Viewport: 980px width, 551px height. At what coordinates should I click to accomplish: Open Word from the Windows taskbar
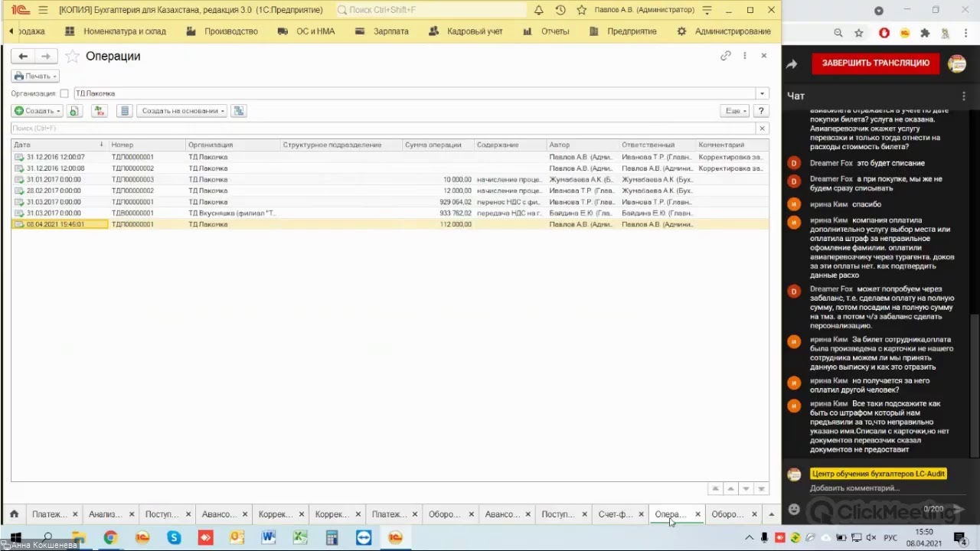click(268, 538)
